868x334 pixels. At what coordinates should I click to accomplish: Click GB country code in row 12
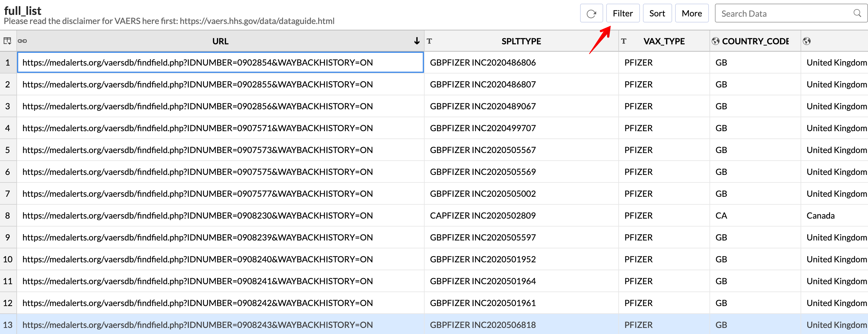[x=755, y=303]
